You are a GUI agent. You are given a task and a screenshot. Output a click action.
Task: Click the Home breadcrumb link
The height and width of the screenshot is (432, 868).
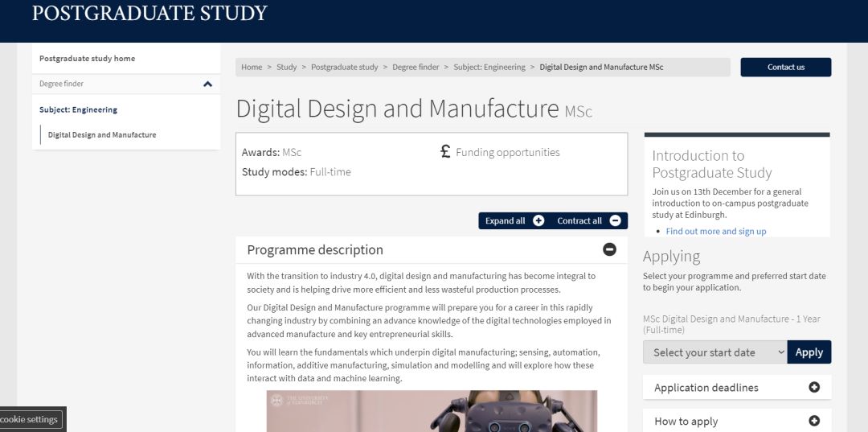[252, 68]
